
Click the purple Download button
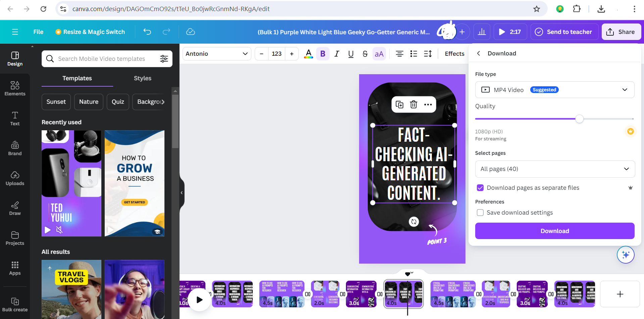[x=555, y=231]
